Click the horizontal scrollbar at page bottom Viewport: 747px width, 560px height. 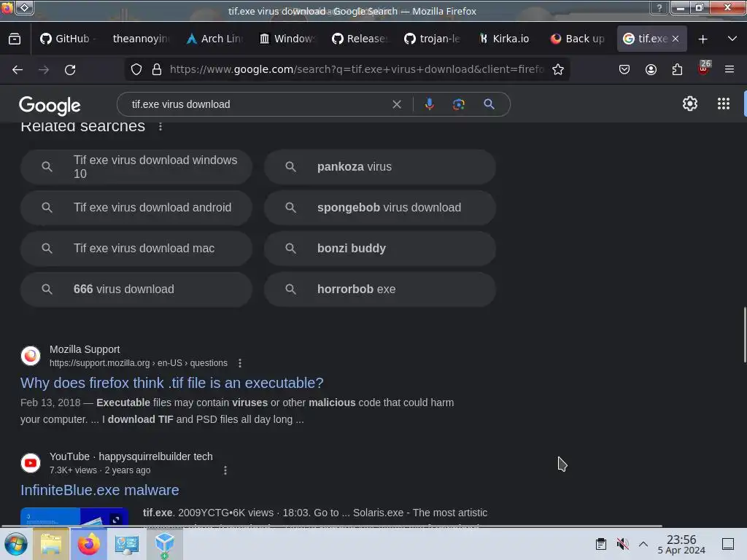331,526
